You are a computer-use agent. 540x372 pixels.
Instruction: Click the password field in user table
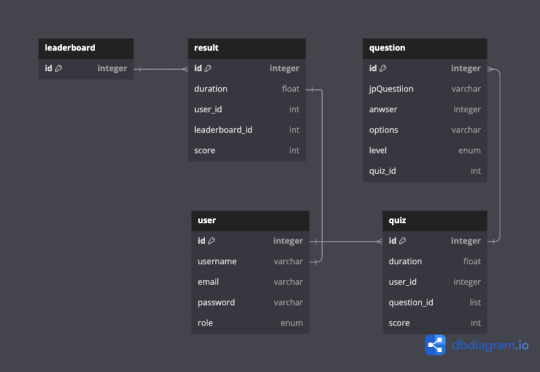pyautogui.click(x=250, y=302)
